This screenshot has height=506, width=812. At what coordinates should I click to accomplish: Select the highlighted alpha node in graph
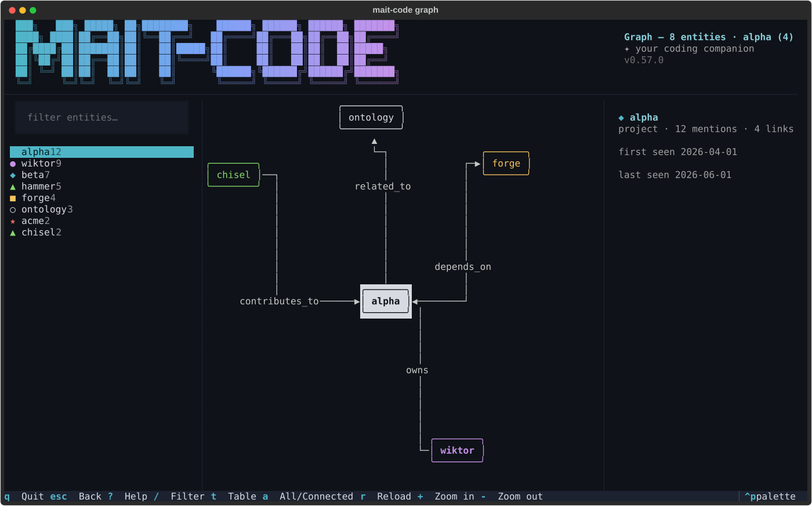(x=386, y=301)
